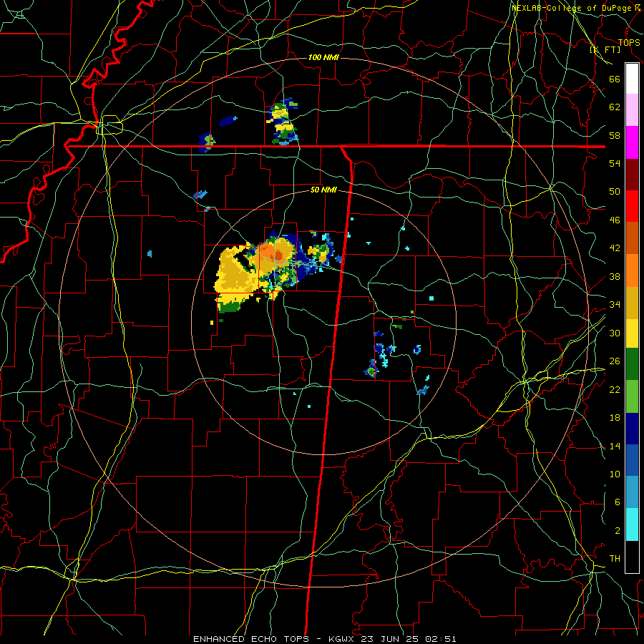The width and height of the screenshot is (644, 644).
Task: Click the "TH" threshold legend label
Action: point(615,559)
